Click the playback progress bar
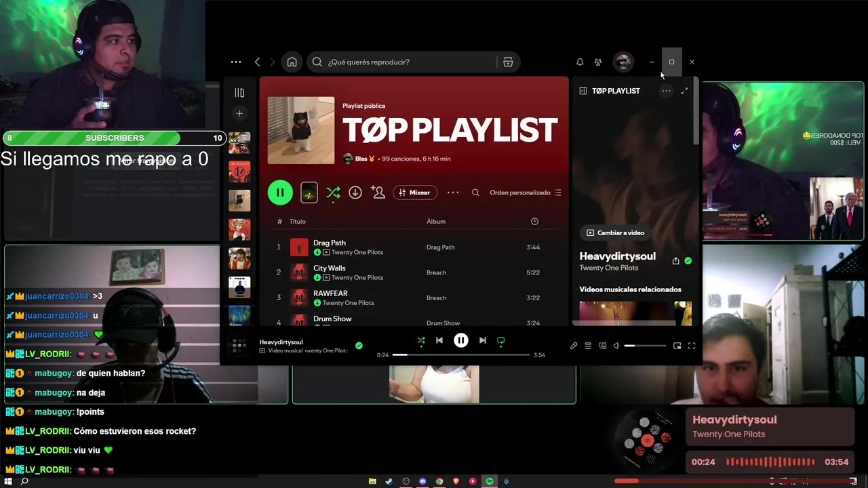The width and height of the screenshot is (868, 488). [460, 355]
